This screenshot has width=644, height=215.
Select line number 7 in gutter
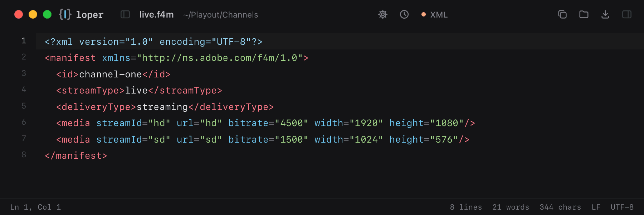click(x=24, y=139)
